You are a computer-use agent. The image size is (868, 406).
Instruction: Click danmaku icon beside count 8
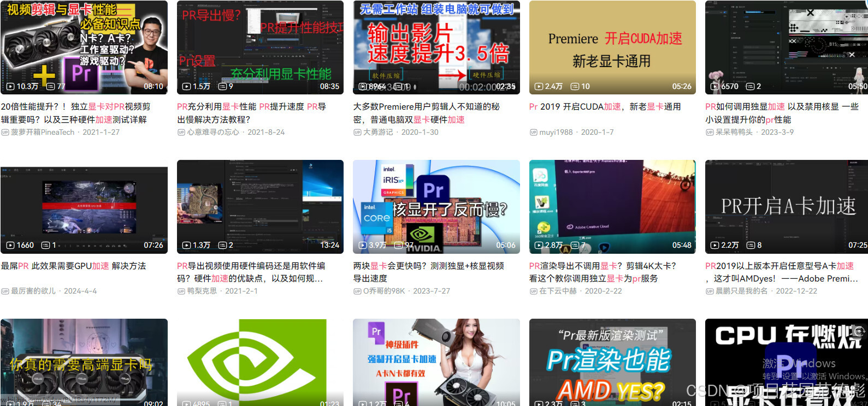point(751,245)
